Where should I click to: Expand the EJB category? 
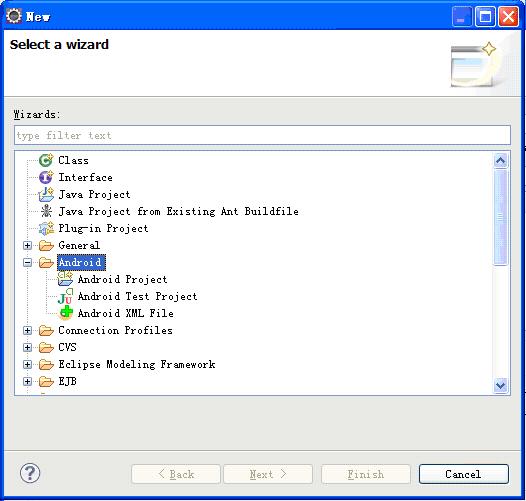pyautogui.click(x=28, y=382)
